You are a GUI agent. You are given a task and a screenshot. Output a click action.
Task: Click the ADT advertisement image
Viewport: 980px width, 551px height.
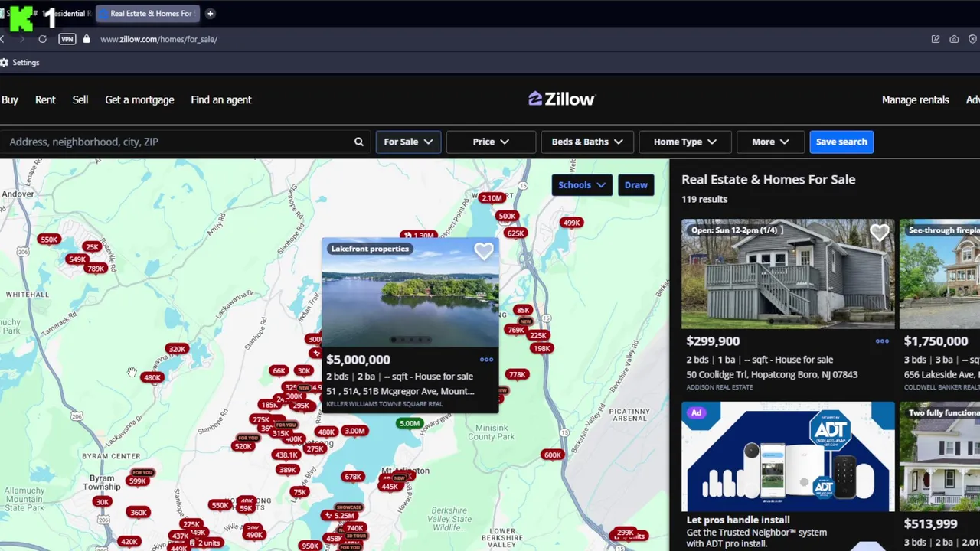[788, 456]
